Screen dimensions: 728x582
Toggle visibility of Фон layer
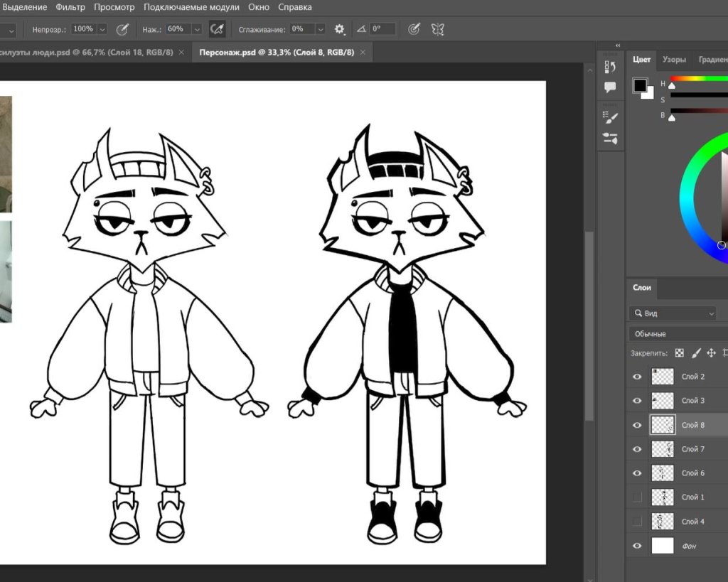click(x=637, y=546)
